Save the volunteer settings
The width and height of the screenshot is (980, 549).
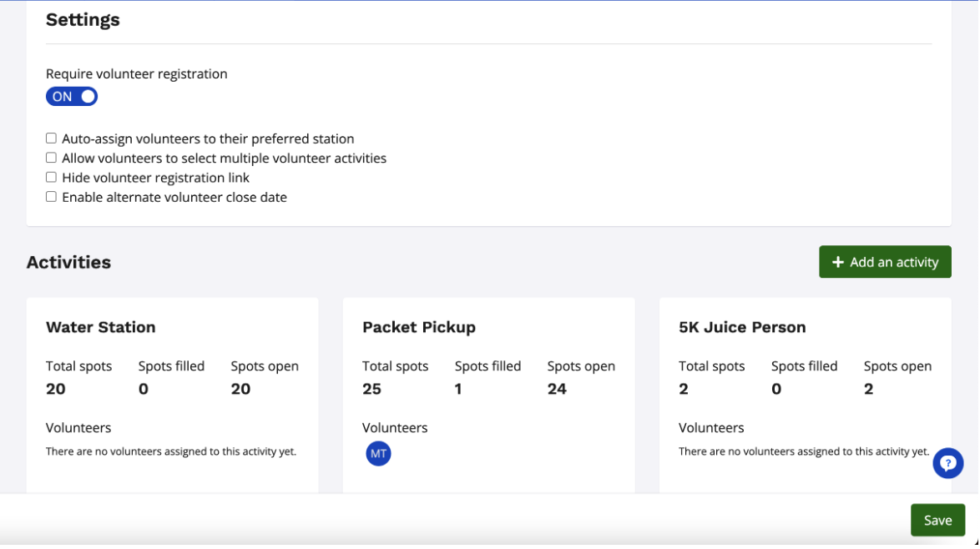coord(937,521)
